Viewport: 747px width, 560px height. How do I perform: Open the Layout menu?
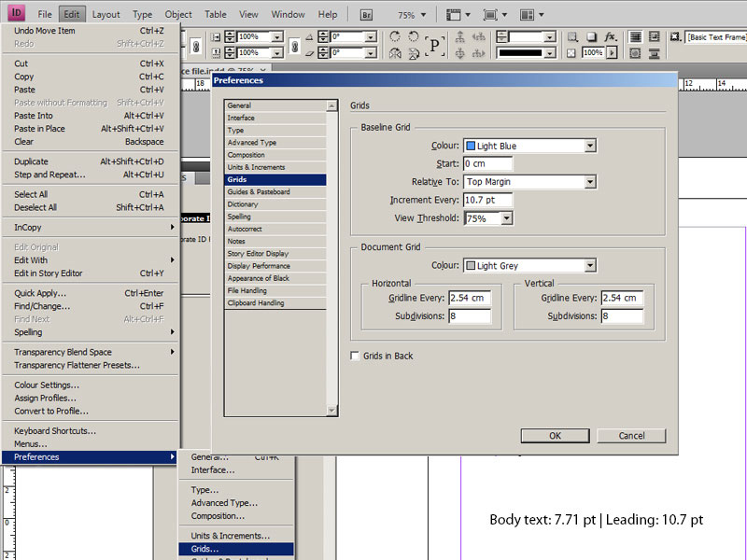pyautogui.click(x=106, y=14)
